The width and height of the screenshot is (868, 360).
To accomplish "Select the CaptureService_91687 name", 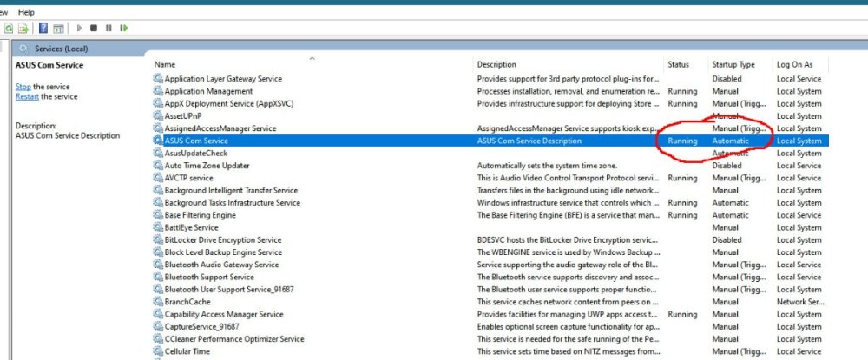I will [x=202, y=327].
